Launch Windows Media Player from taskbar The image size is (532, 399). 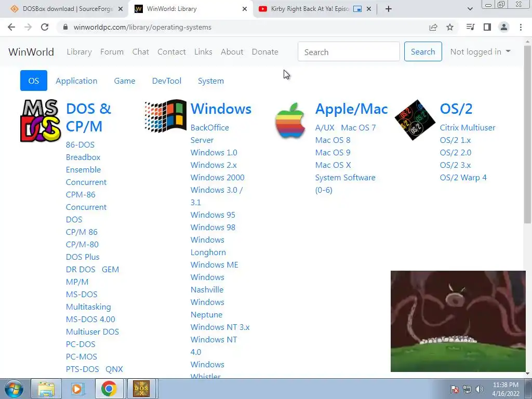pyautogui.click(x=77, y=389)
